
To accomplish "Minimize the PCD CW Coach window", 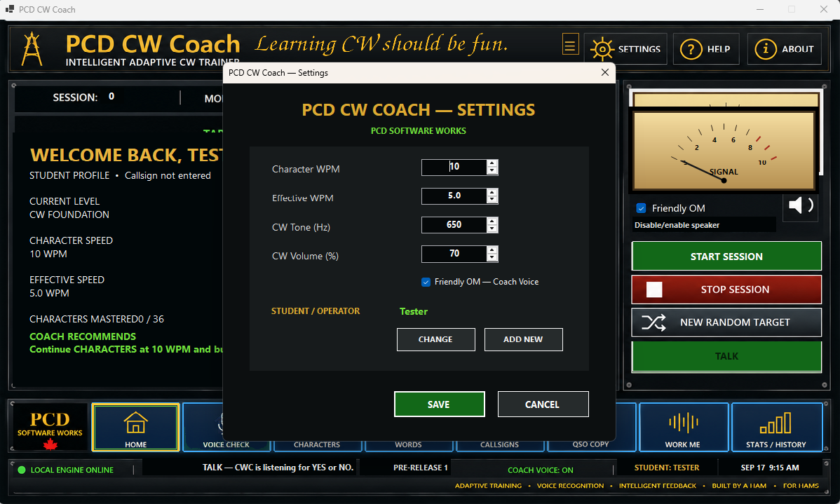I will click(x=759, y=10).
